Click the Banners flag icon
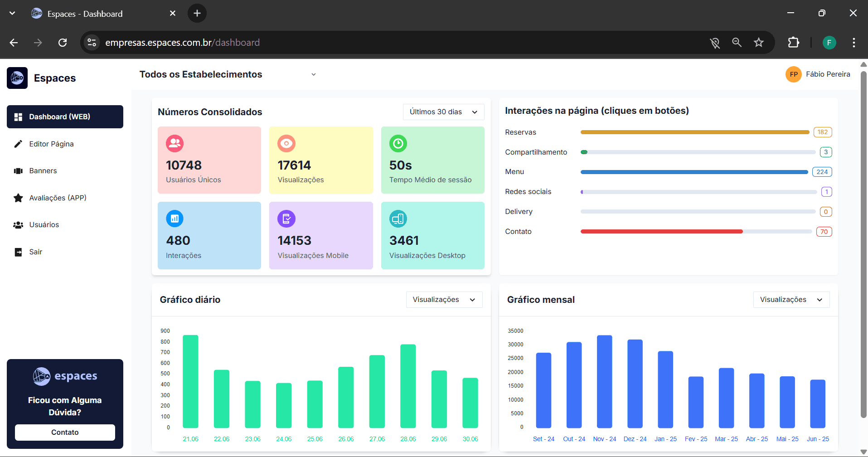This screenshot has height=457, width=868. click(x=19, y=170)
